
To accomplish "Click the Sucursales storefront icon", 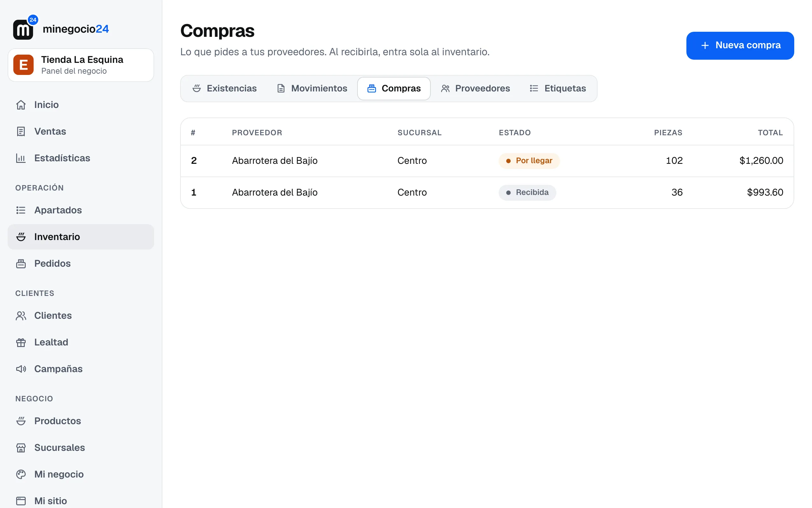I will (21, 448).
